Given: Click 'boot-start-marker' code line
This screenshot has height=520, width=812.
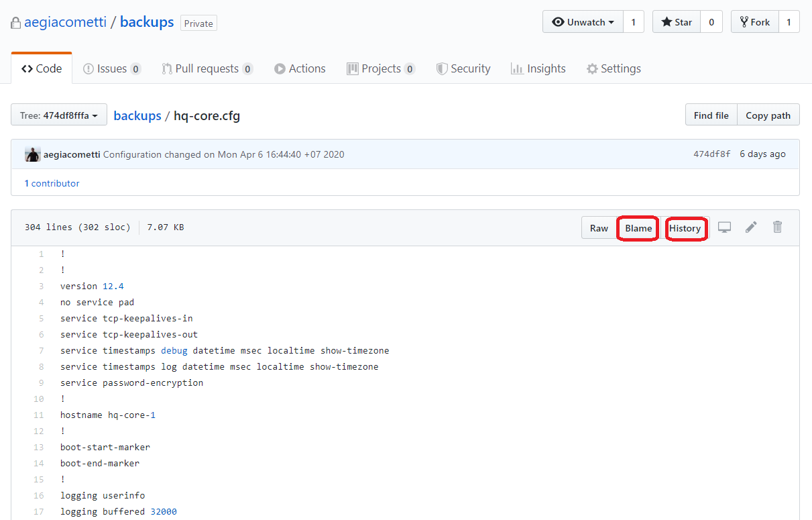Looking at the screenshot, I should [x=105, y=448].
